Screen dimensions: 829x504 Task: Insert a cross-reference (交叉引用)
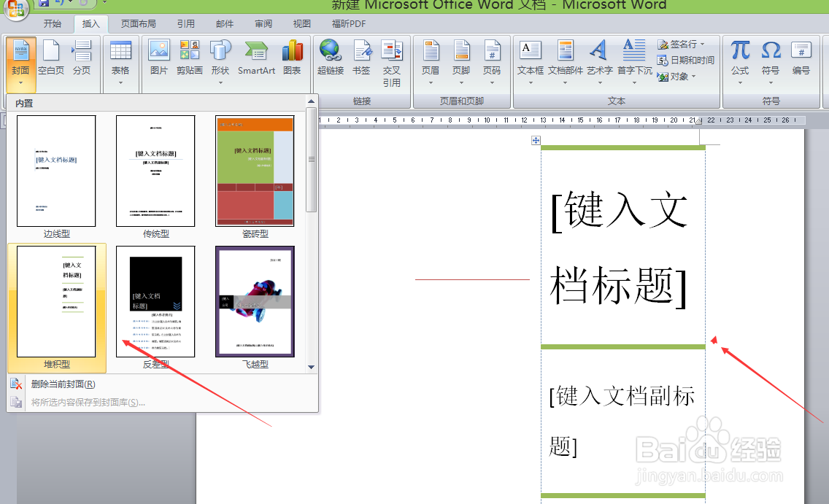pyautogui.click(x=392, y=63)
